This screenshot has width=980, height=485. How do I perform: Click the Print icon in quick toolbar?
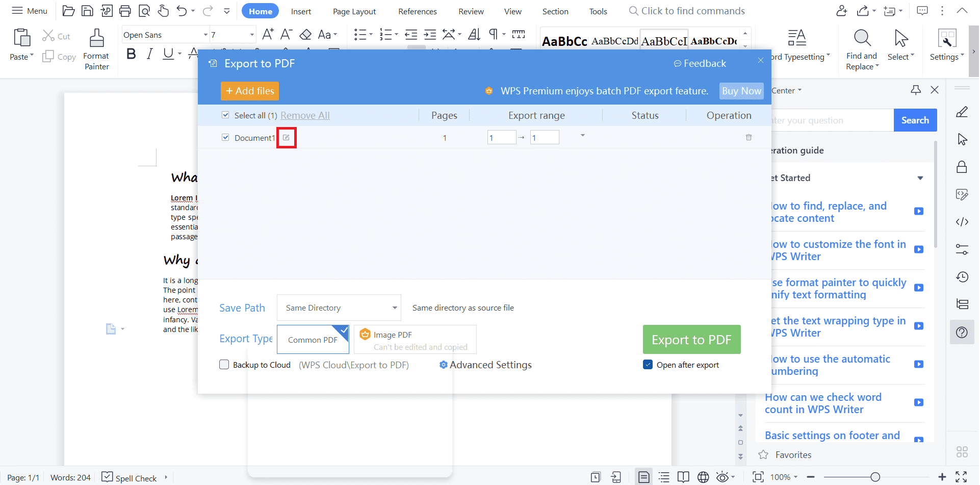[x=125, y=11]
